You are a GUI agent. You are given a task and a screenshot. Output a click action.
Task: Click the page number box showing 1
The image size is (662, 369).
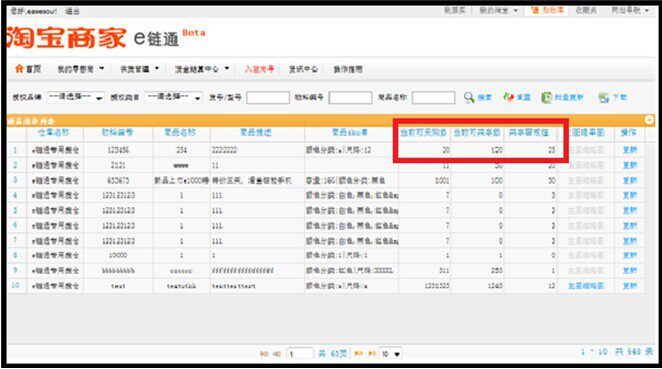pos(300,354)
